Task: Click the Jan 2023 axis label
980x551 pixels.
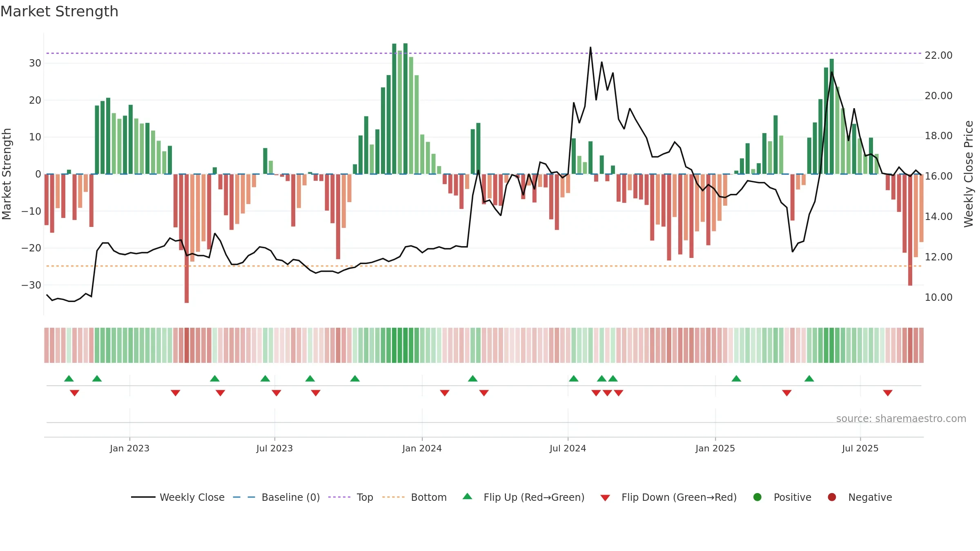Action: coord(129,448)
